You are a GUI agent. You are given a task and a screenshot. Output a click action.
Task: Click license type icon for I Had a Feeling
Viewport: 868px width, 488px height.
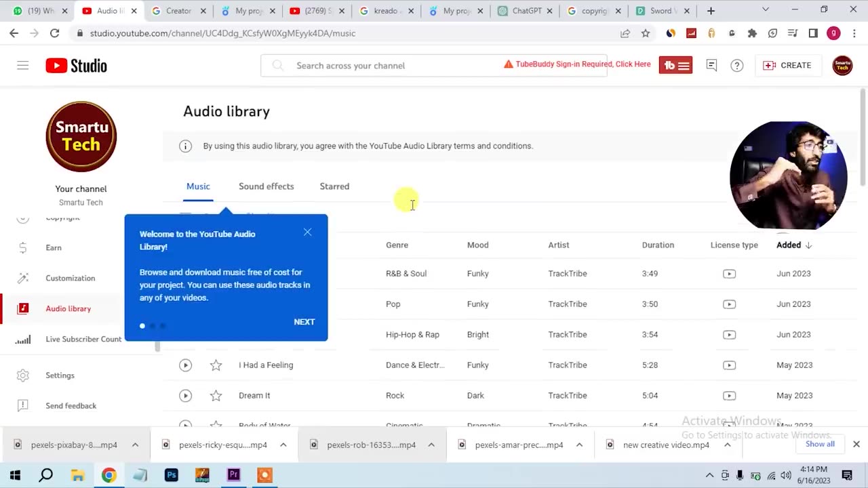[729, 365]
